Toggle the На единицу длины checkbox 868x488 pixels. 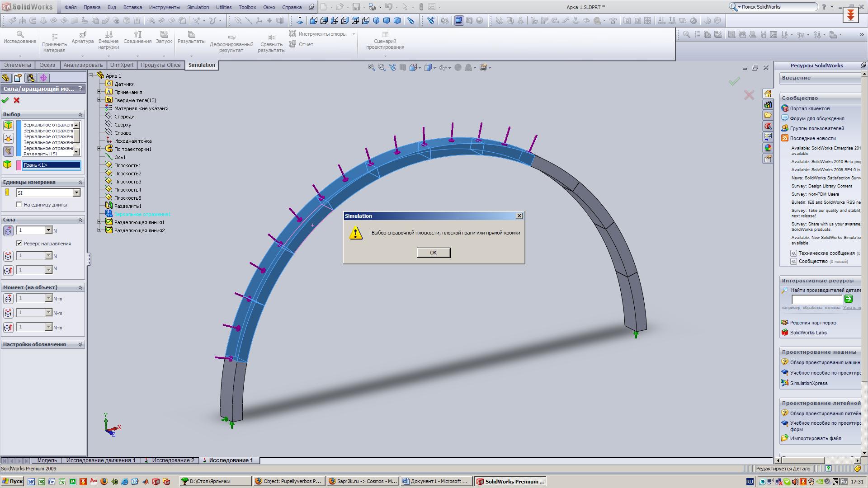pyautogui.click(x=19, y=205)
